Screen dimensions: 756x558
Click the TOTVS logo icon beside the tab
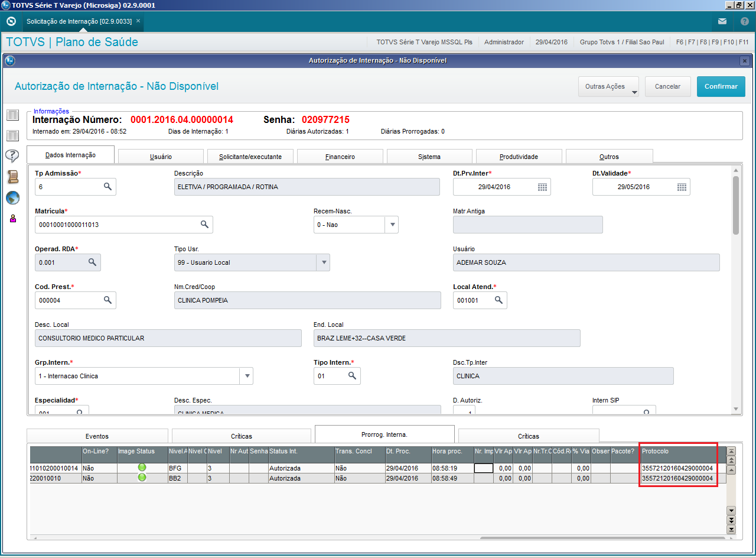(11, 21)
